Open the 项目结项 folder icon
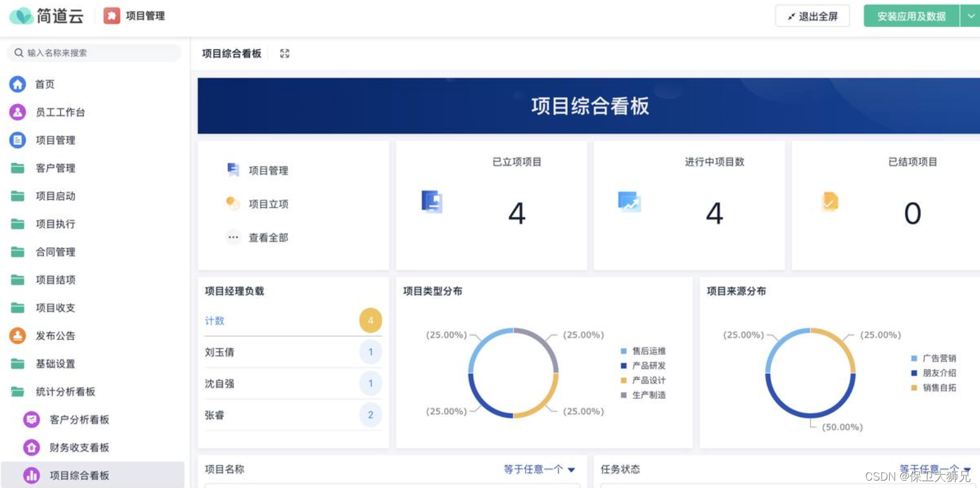Screen dimensions: 980x488 18,280
